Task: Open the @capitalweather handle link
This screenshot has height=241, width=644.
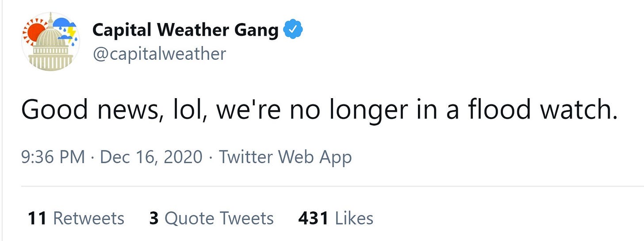Action: (x=159, y=54)
